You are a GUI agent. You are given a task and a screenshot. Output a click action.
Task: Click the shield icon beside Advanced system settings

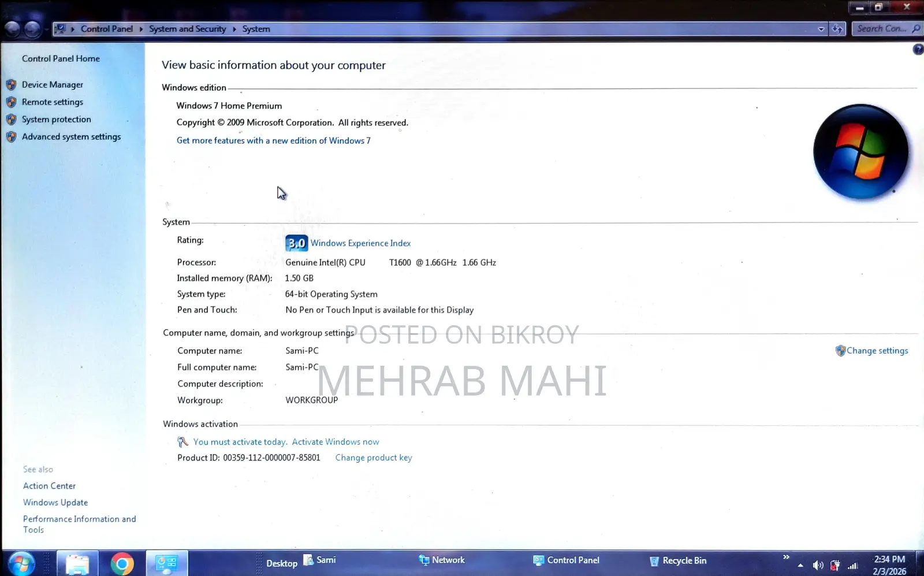click(x=11, y=137)
